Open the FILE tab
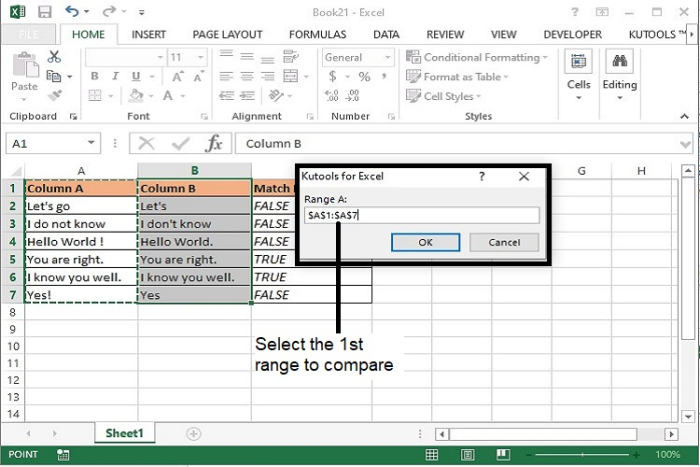The image size is (700, 467). point(28,34)
